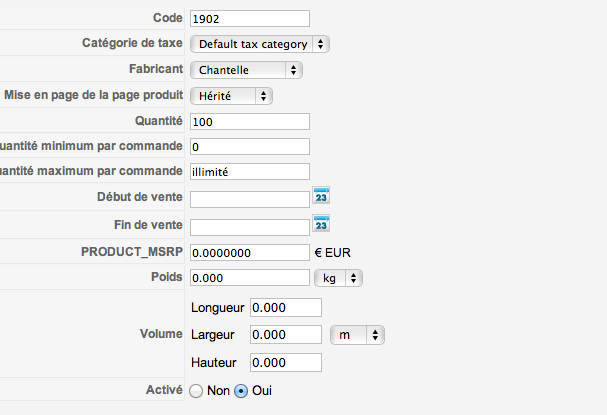The width and height of the screenshot is (607, 415).
Task: Focus the Hauteur input field
Action: [286, 362]
